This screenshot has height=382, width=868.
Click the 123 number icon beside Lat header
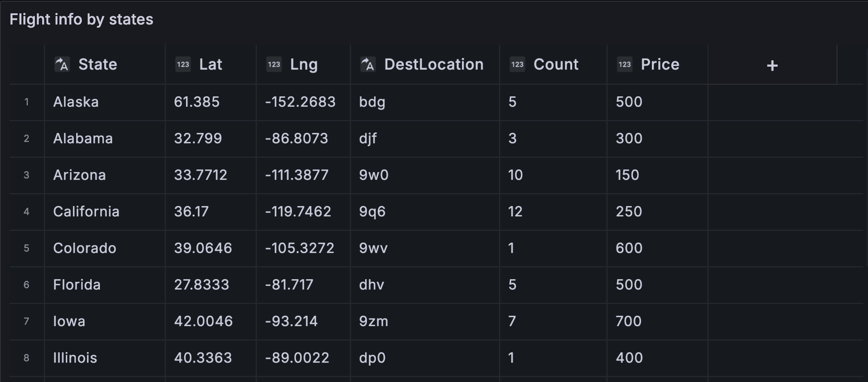pyautogui.click(x=183, y=64)
